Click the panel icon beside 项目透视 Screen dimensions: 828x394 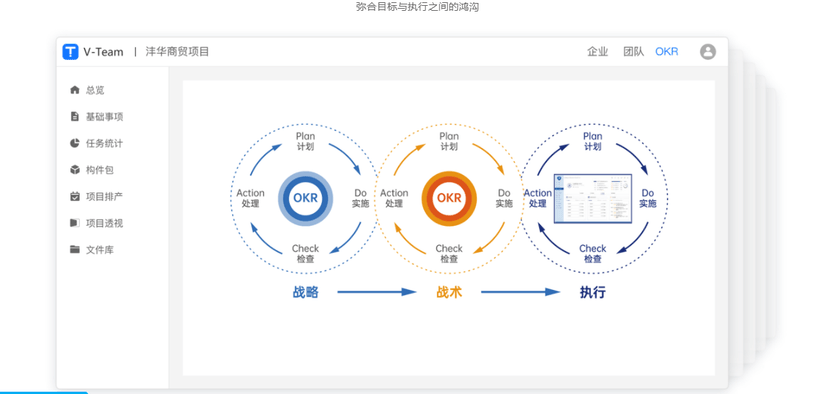tap(74, 223)
